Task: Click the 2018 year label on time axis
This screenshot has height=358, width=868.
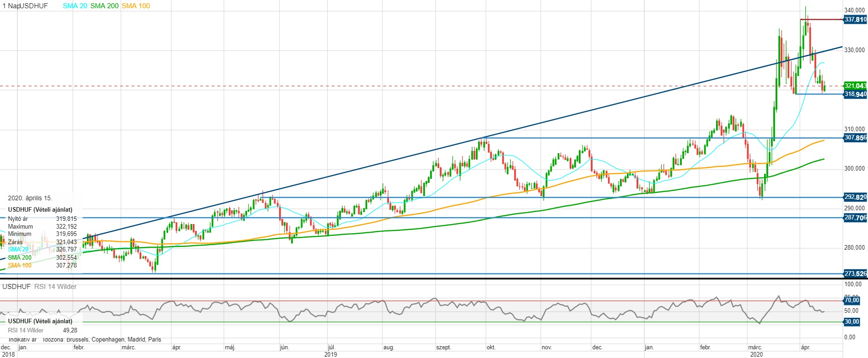Action: (x=8, y=354)
